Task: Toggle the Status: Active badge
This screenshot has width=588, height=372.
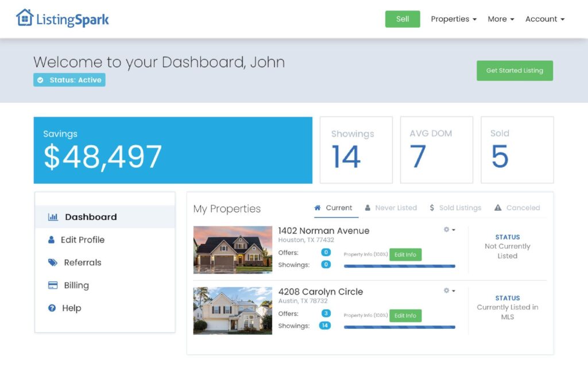Action: [x=69, y=80]
